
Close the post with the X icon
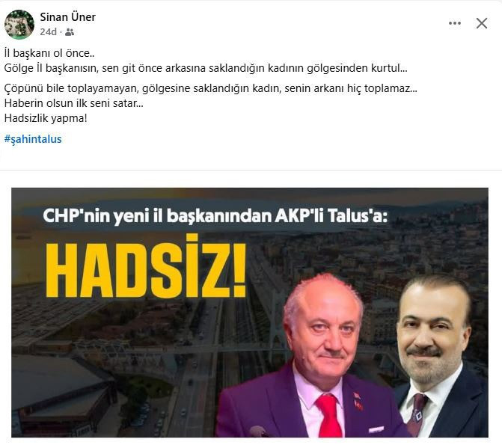(x=482, y=23)
